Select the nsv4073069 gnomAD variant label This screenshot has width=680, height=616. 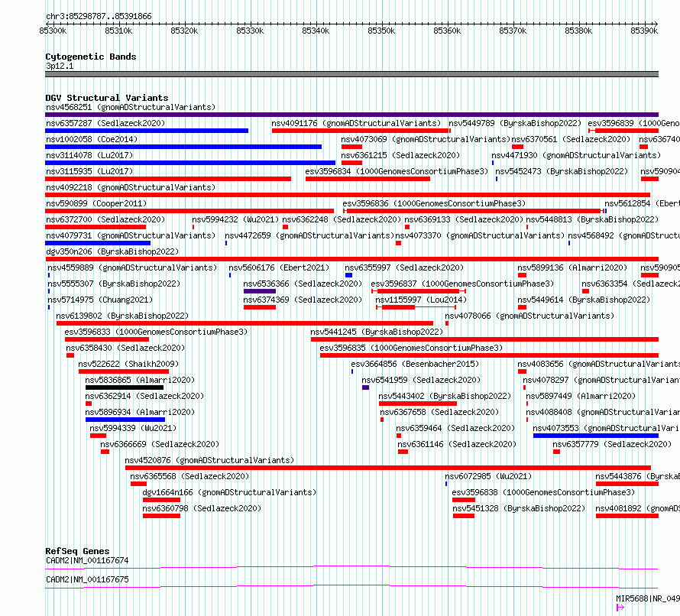tap(426, 139)
